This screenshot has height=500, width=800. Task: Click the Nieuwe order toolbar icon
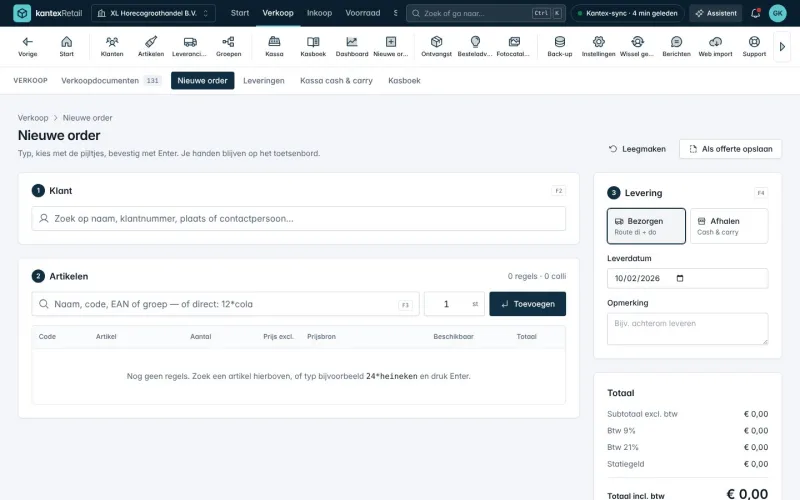click(391, 46)
